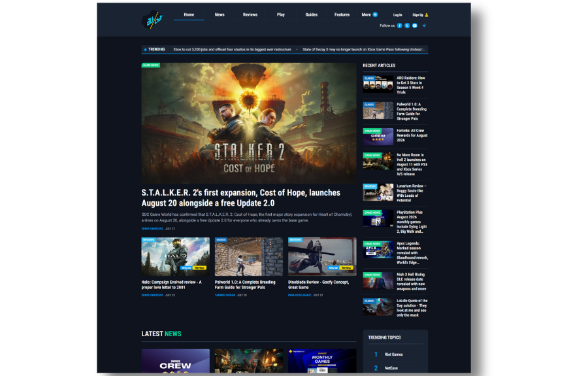Screen dimensions: 588x376
Task: Open Dinoblade Review - Goofy Concept headline
Action: pyautogui.click(x=318, y=284)
